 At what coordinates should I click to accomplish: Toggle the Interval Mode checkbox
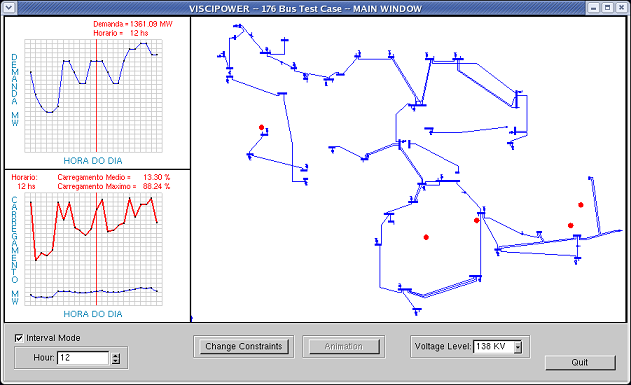19,338
